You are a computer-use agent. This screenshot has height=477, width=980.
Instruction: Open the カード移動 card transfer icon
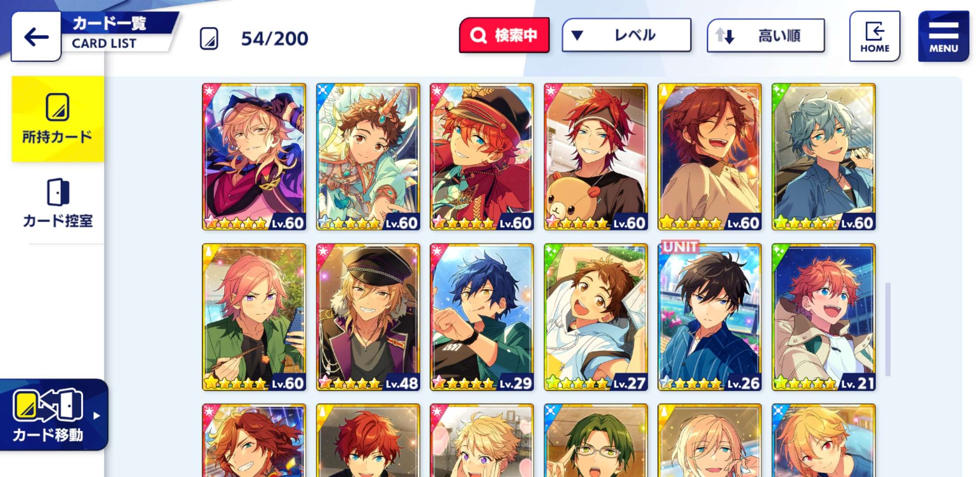tap(49, 415)
